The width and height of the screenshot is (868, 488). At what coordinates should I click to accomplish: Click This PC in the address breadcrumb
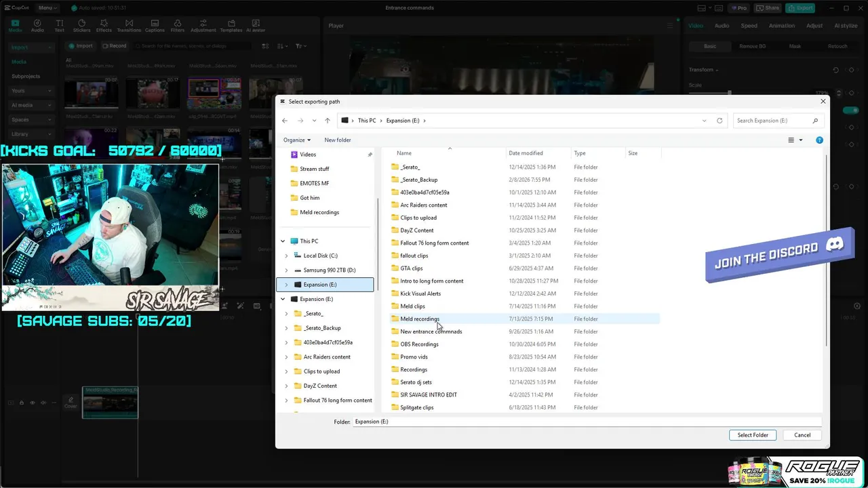(367, 121)
